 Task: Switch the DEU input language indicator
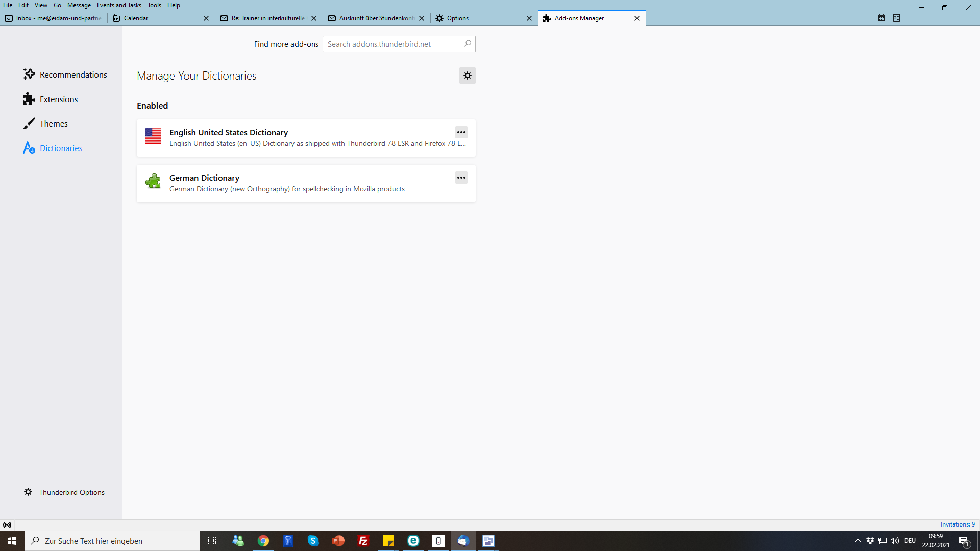point(910,541)
